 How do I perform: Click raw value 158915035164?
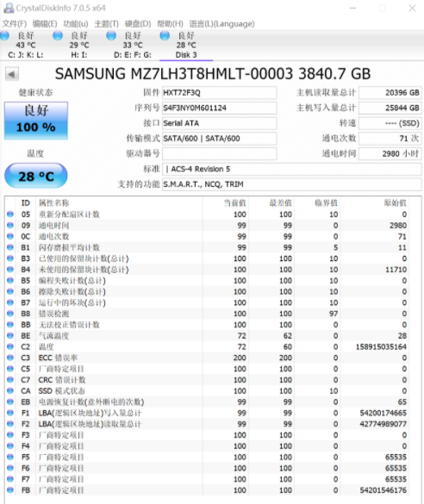[x=381, y=347]
